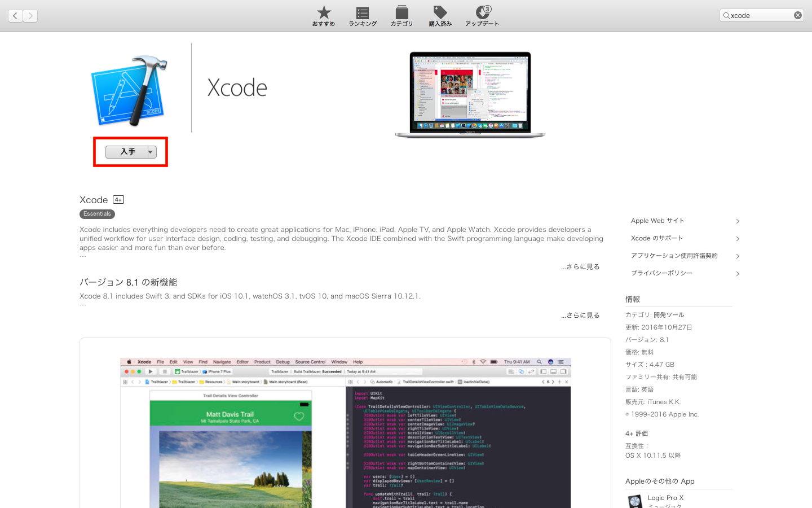Image resolution: width=812 pixels, height=508 pixels.
Task: Click the カテゴリ: 開発ツール text
Action: (655, 315)
